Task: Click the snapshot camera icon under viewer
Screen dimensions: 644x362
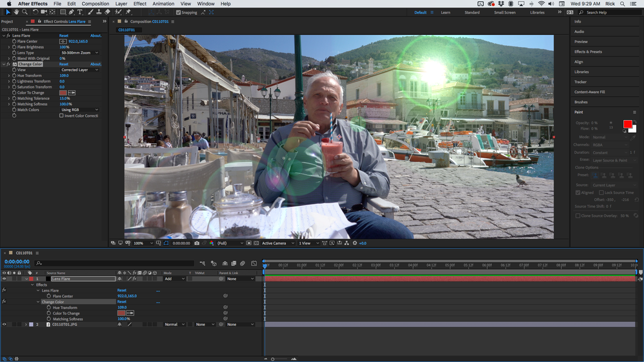Action: (x=197, y=243)
